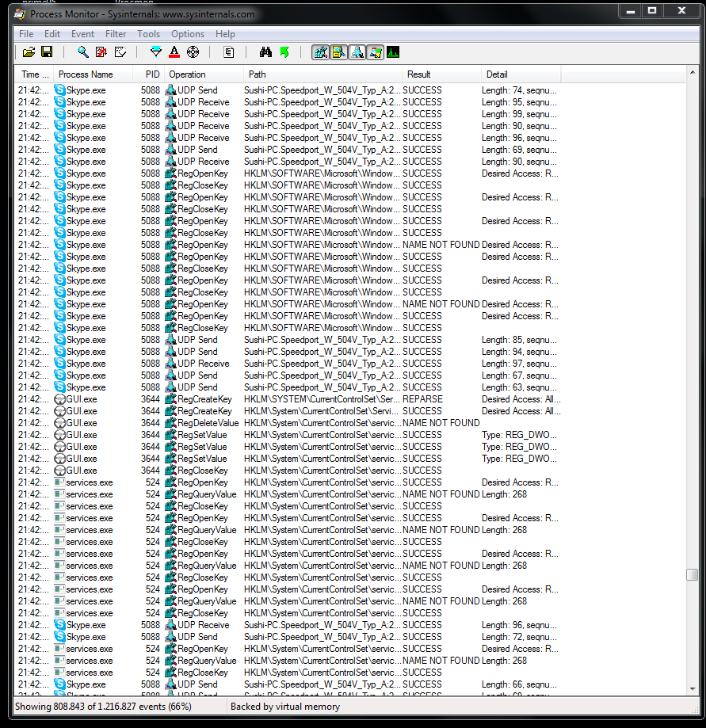Click the Process Monitor title bar icon
Screen dimensions: 706x728
20,14
